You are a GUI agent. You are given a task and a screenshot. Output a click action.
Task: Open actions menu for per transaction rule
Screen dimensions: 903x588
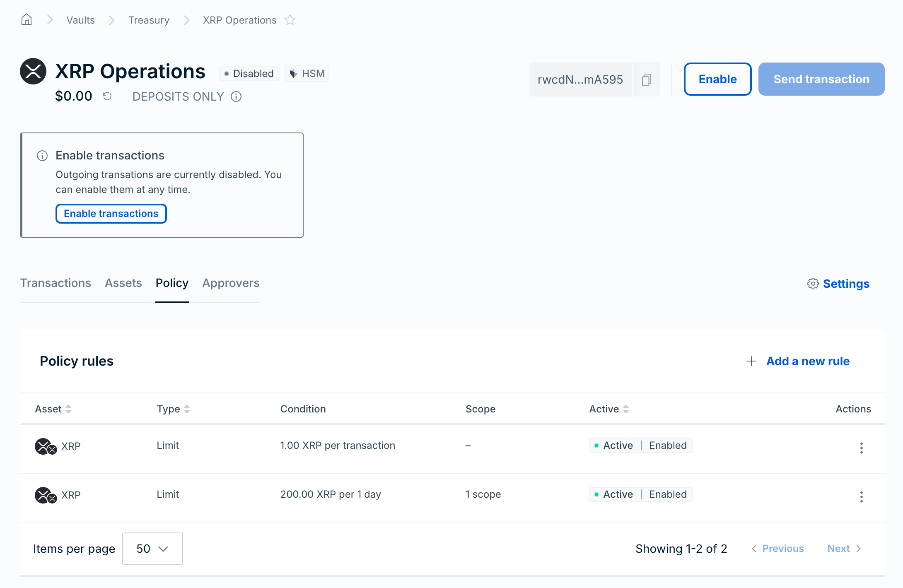[x=861, y=448]
